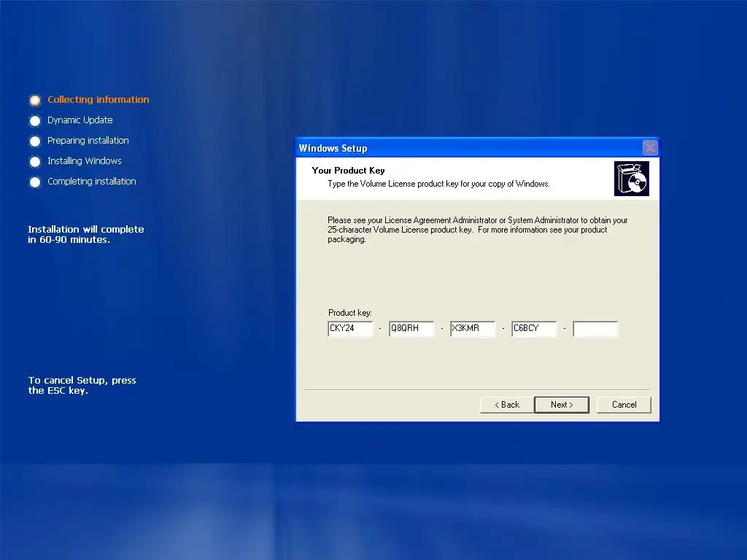Click the Preparing installation step bullet
This screenshot has width=747, height=560.
click(35, 141)
